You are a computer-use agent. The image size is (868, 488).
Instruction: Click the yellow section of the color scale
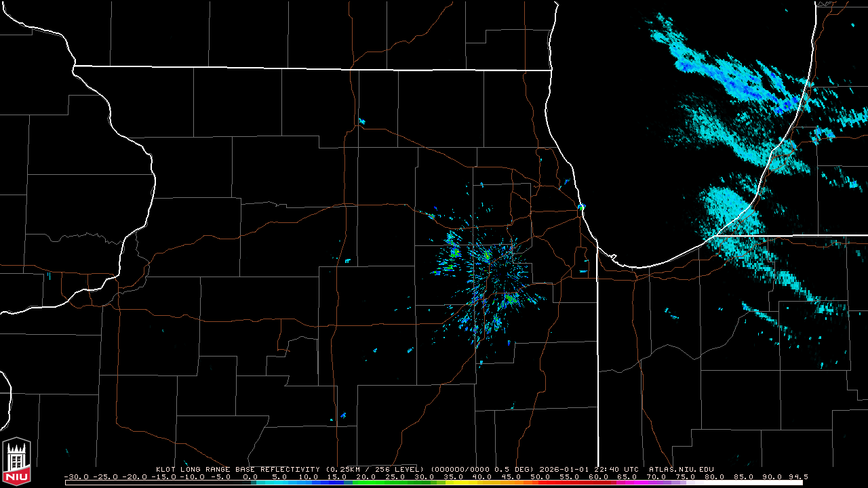coord(461,483)
